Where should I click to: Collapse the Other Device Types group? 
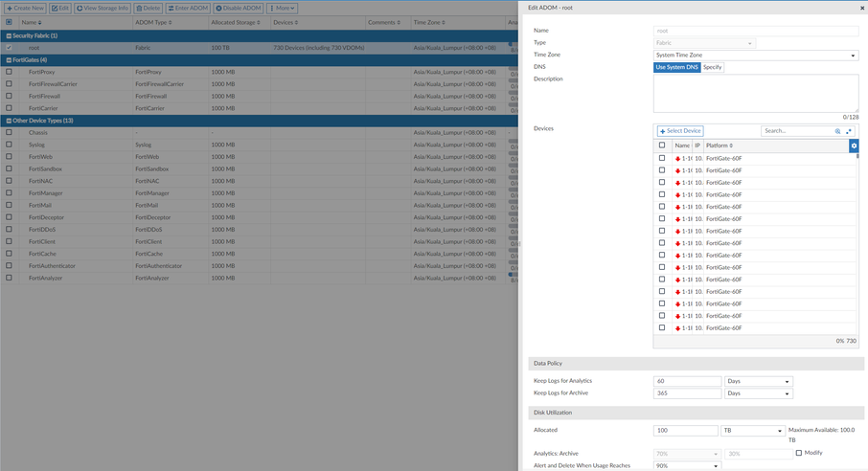pos(9,121)
